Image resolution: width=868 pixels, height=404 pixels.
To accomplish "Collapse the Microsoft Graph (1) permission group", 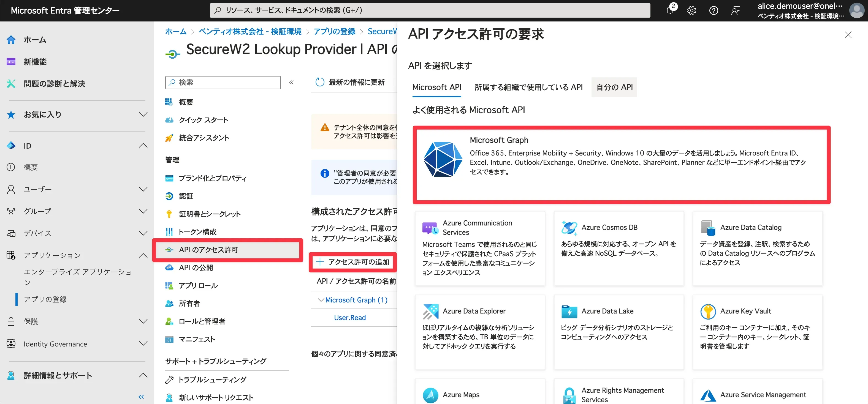I will (321, 300).
